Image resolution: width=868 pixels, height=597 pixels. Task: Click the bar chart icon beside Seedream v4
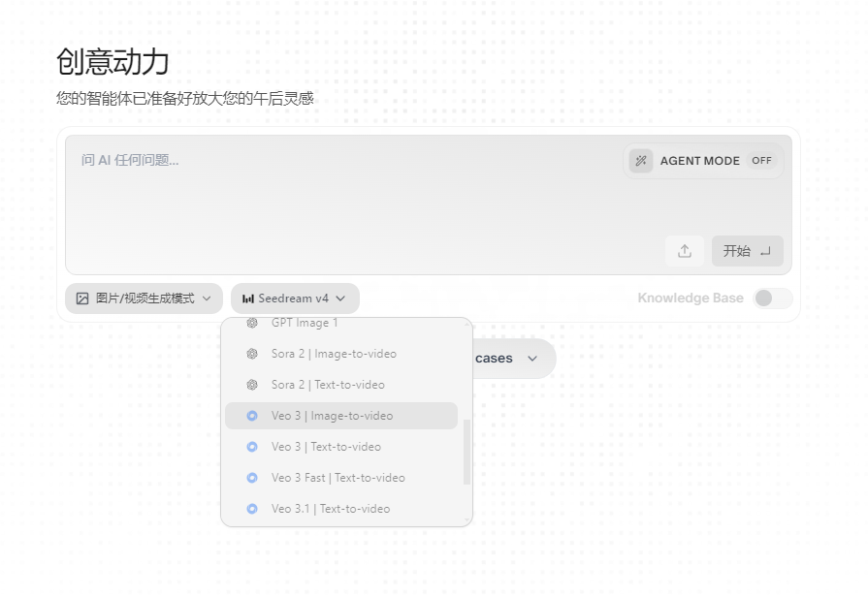[248, 298]
